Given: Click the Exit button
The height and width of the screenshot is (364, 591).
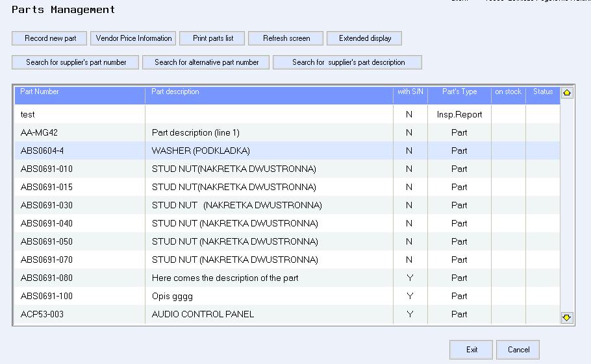Looking at the screenshot, I should (x=471, y=350).
